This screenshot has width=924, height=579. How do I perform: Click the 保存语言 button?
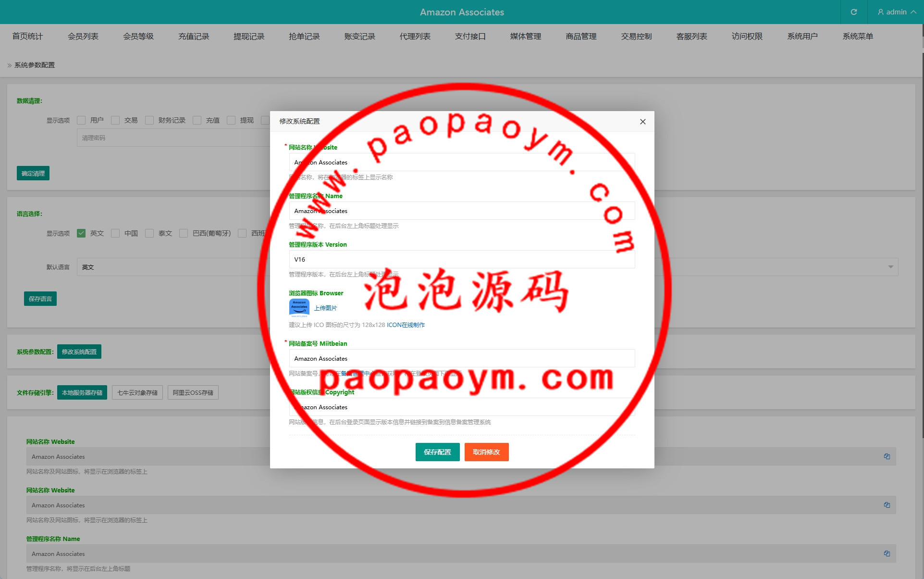click(40, 299)
